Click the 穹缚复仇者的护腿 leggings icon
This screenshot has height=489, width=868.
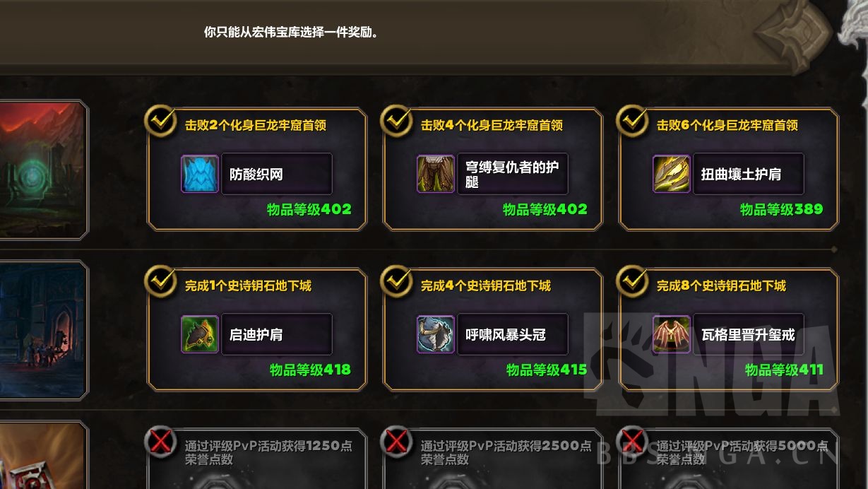point(436,174)
